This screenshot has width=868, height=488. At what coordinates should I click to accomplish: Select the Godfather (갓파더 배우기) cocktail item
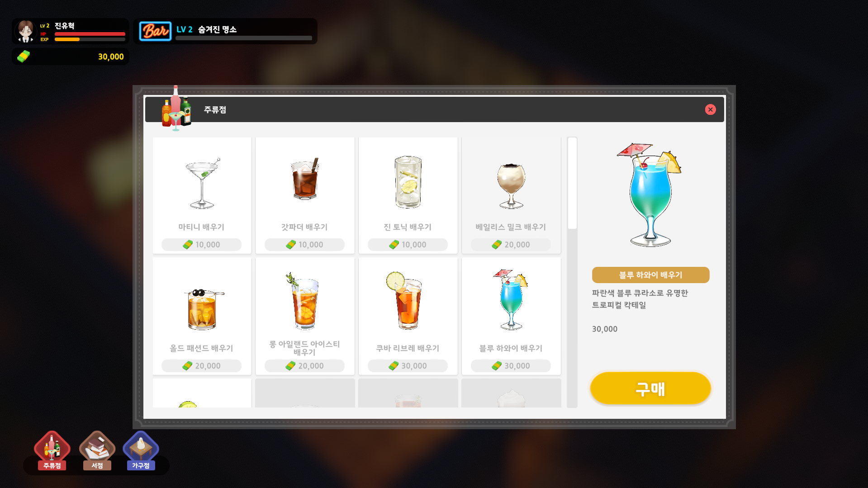pos(305,195)
